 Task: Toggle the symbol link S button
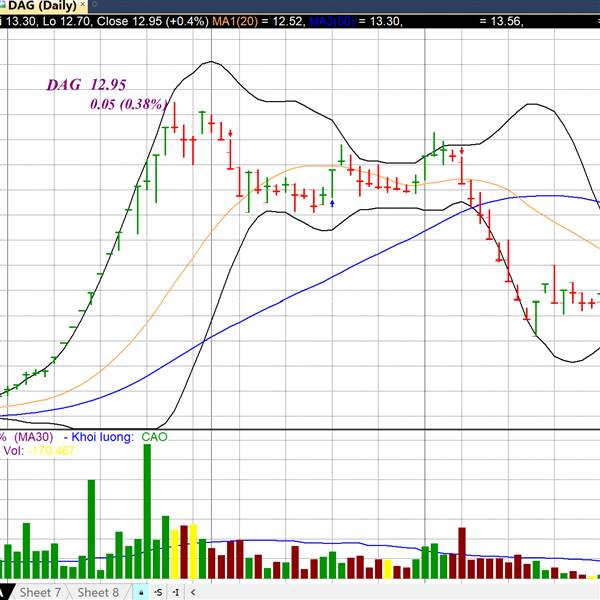tap(158, 593)
